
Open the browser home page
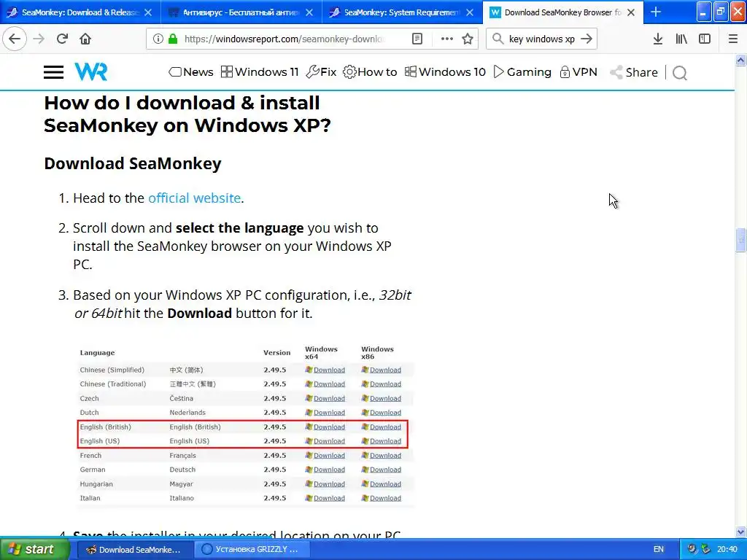click(x=85, y=39)
